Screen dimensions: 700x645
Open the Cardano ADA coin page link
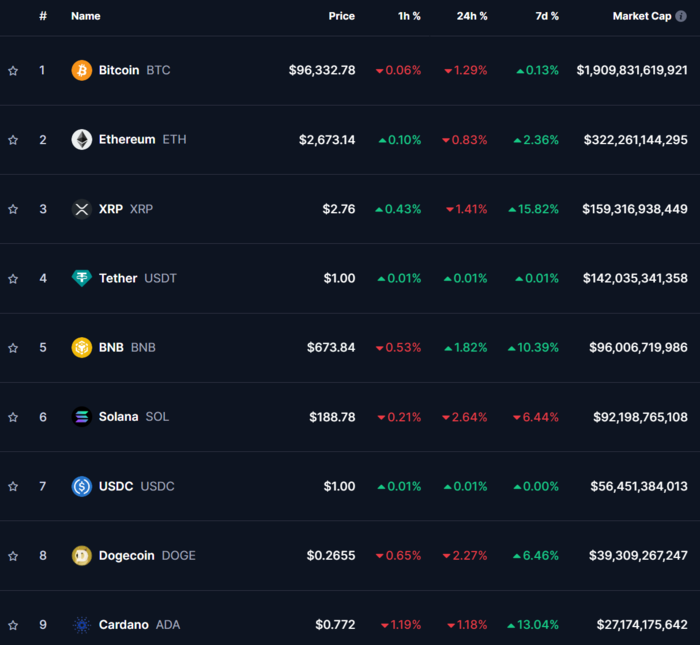pyautogui.click(x=139, y=624)
